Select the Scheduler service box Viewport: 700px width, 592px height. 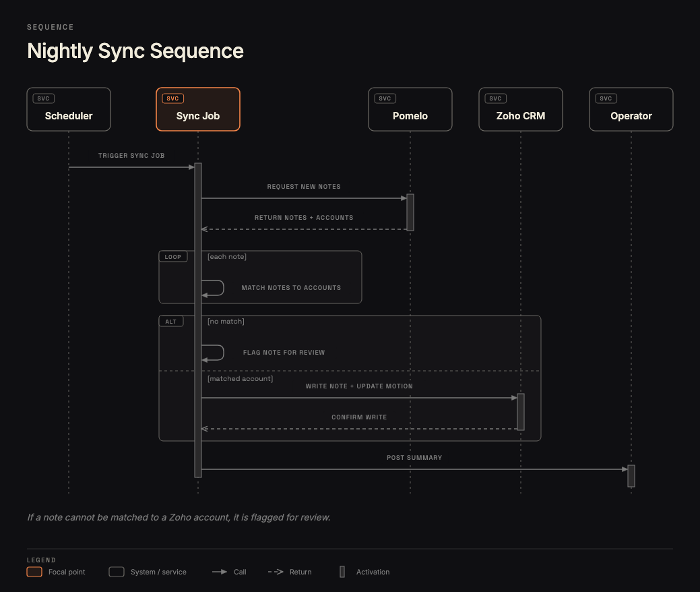tap(69, 109)
